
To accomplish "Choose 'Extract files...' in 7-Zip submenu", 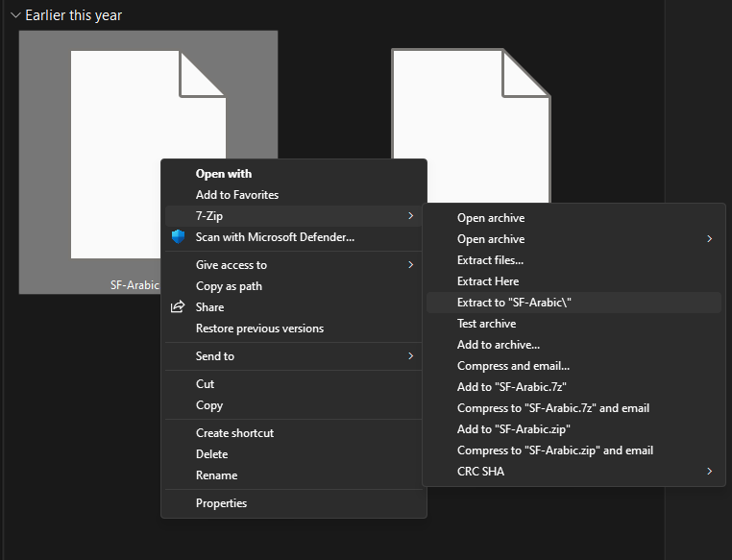I will pos(573,260).
